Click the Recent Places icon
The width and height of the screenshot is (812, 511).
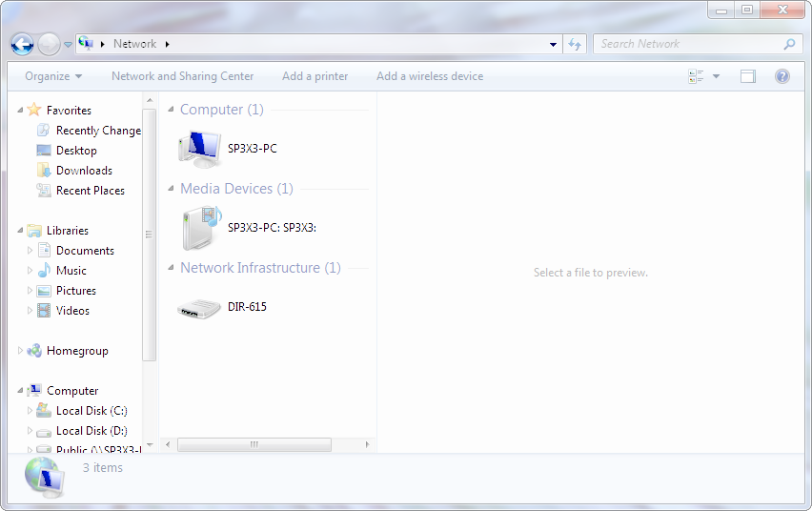coord(44,191)
